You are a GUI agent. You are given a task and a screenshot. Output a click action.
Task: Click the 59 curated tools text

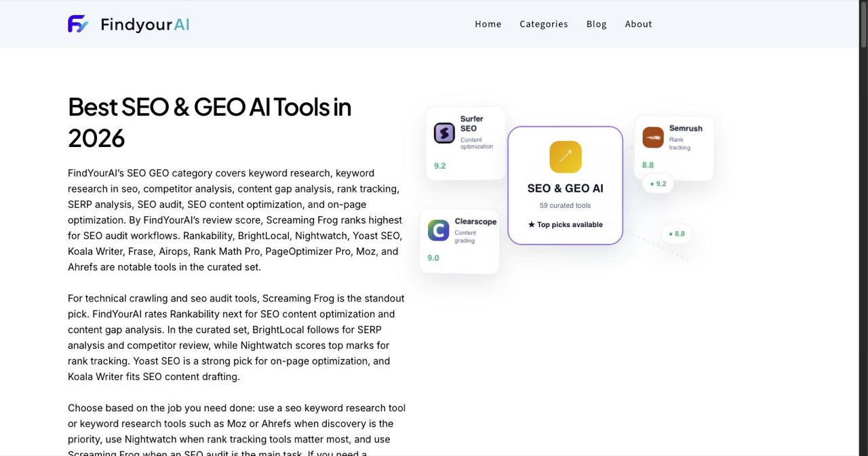tap(566, 205)
